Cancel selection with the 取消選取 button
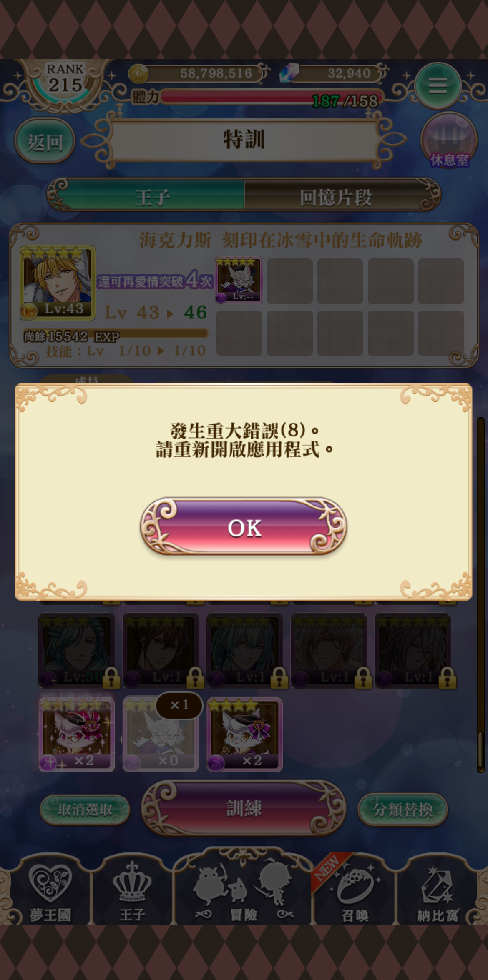The width and height of the screenshot is (488, 980). pyautogui.click(x=85, y=810)
